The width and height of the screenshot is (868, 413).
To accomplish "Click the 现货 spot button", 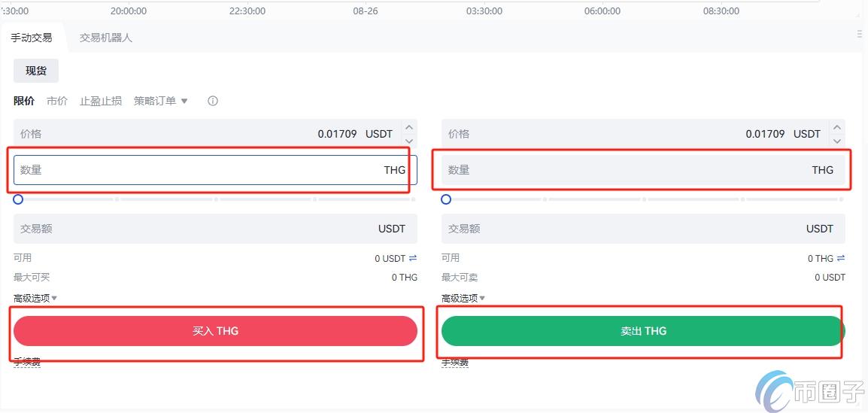I will [36, 71].
